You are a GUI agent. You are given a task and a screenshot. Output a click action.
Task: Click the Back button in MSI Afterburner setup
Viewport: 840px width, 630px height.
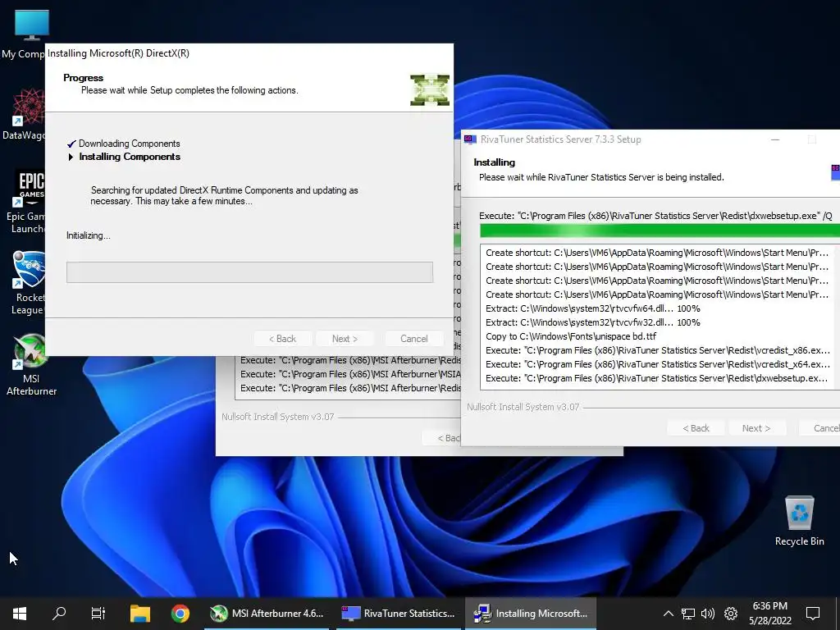pyautogui.click(x=441, y=438)
